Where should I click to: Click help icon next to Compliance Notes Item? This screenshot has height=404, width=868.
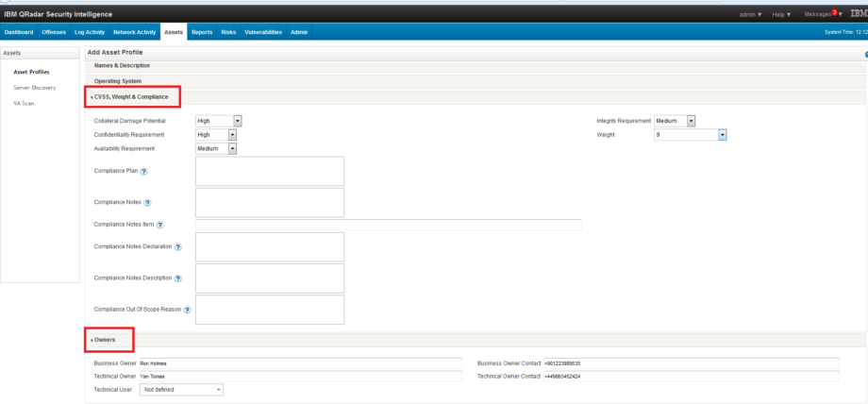(x=160, y=225)
